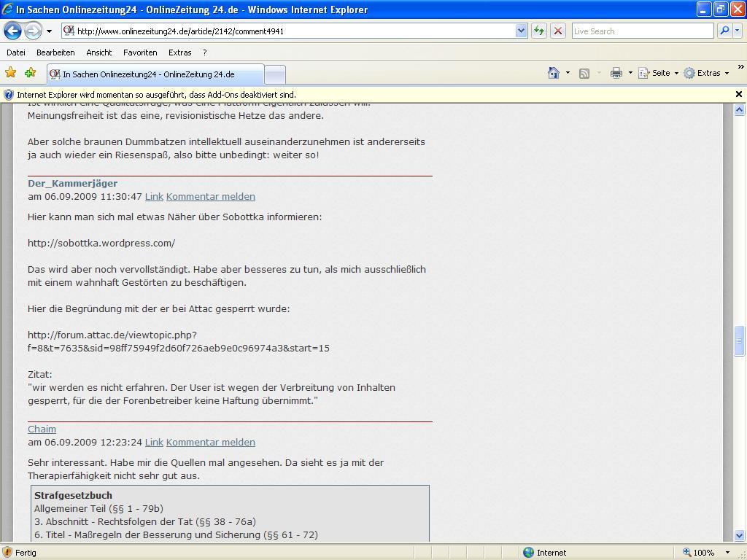Expand the home button dropdown arrow
The width and height of the screenshot is (747, 560).
click(x=568, y=74)
